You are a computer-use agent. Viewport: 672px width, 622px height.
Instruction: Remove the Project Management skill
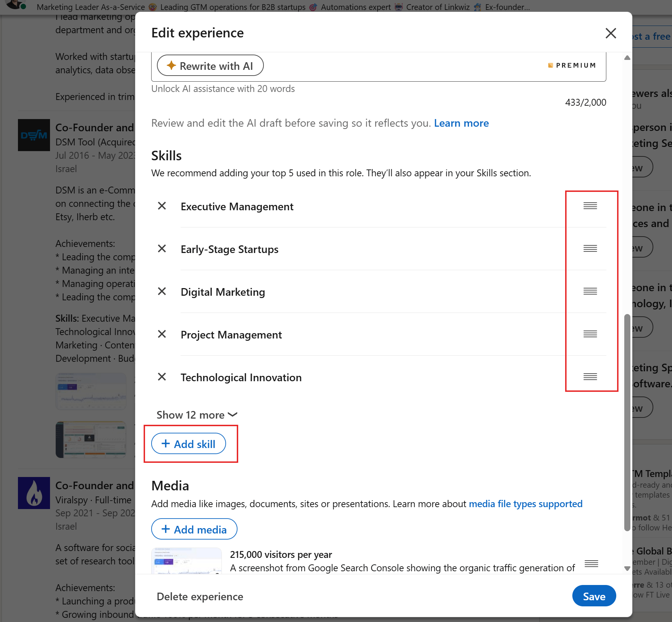162,334
